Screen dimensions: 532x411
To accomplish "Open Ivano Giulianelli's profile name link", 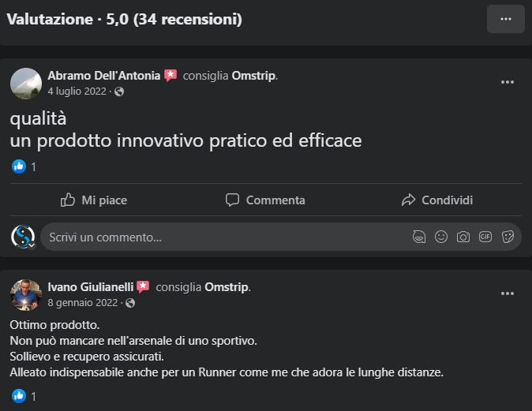I will (x=91, y=287).
